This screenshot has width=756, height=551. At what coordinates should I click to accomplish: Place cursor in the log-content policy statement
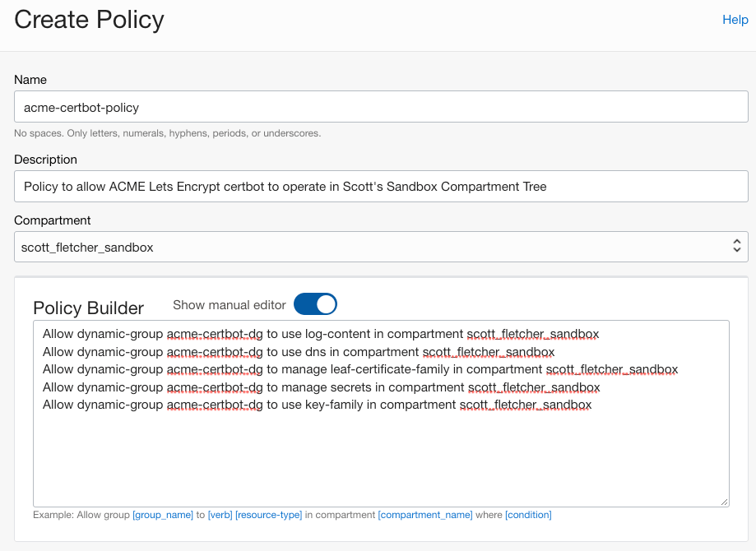(321, 335)
